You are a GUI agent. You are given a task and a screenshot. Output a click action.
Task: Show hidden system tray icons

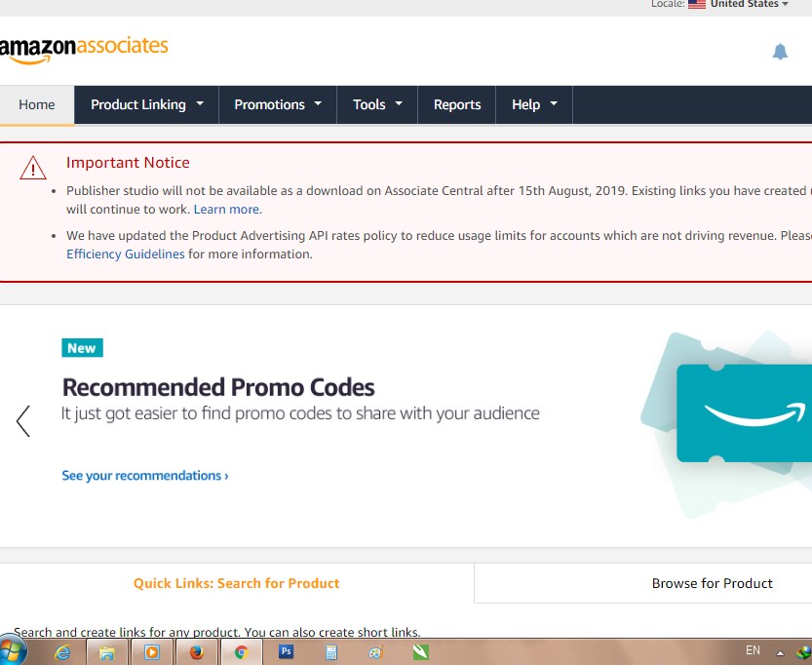[x=780, y=652]
